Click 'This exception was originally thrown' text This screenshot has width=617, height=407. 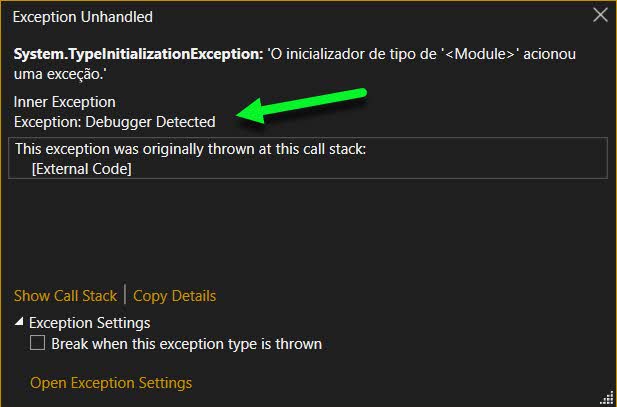[x=190, y=149]
